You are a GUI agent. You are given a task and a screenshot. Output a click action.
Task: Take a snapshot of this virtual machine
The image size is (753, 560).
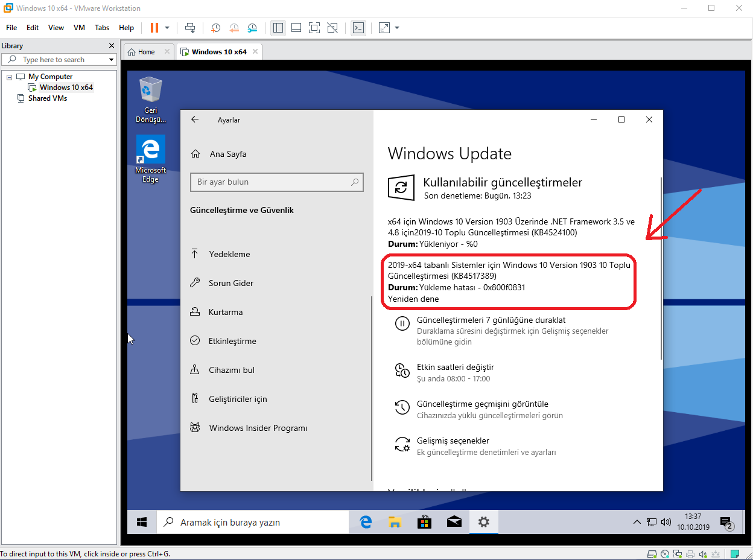216,28
